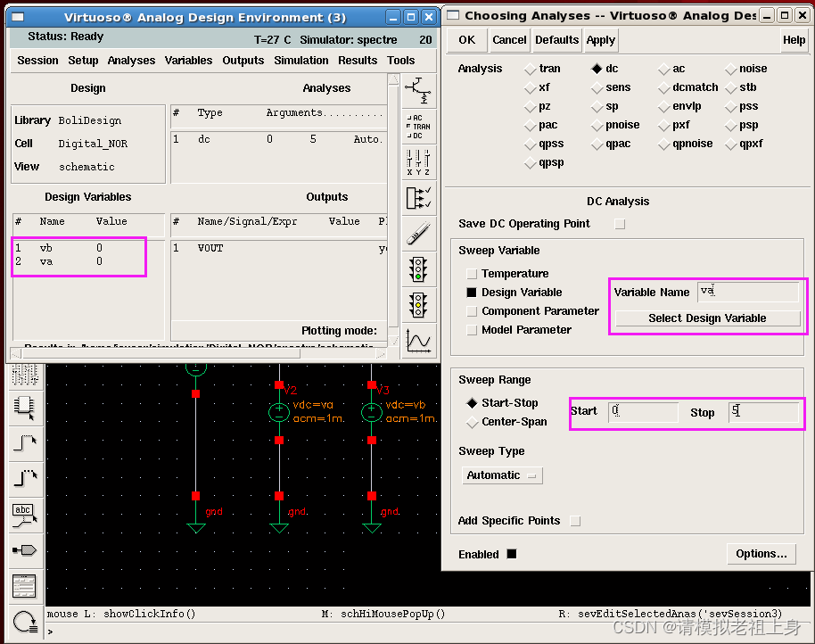Open the Analyses menu
Screen dimensions: 815x644
[x=131, y=61]
